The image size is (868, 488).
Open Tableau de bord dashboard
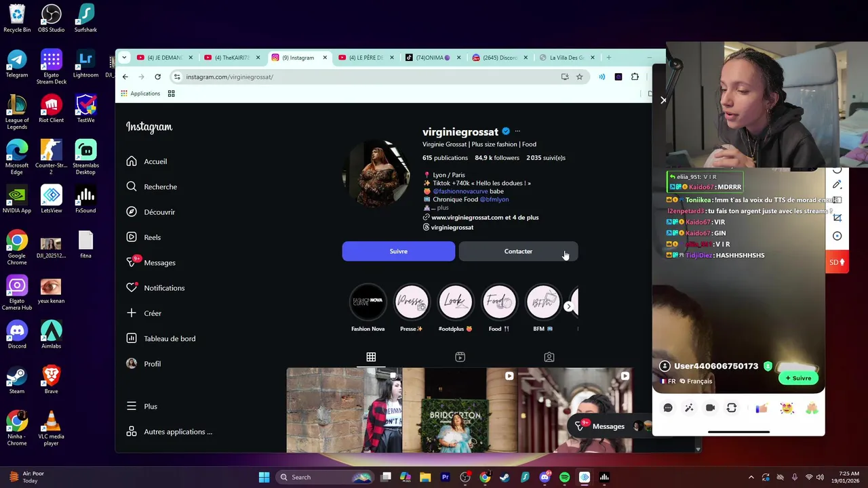(x=161, y=338)
